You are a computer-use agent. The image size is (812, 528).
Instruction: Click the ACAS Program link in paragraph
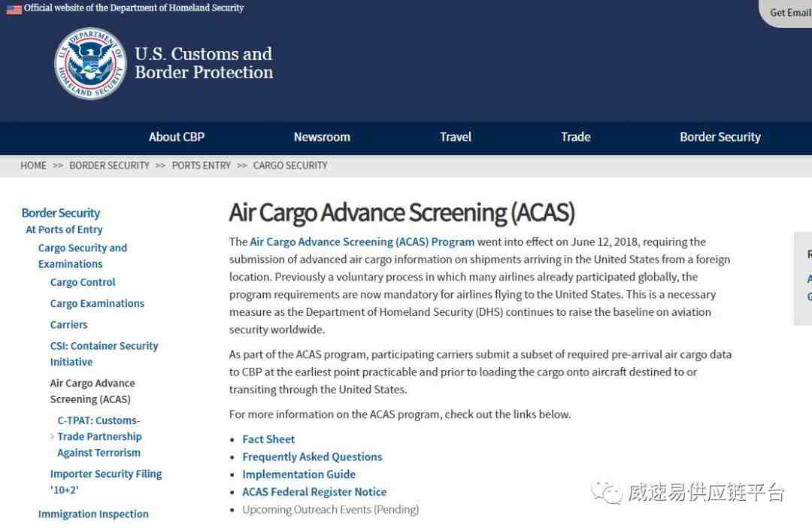(362, 242)
